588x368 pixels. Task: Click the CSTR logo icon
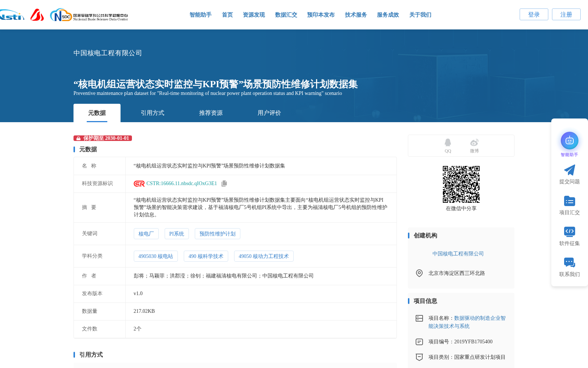click(x=139, y=184)
